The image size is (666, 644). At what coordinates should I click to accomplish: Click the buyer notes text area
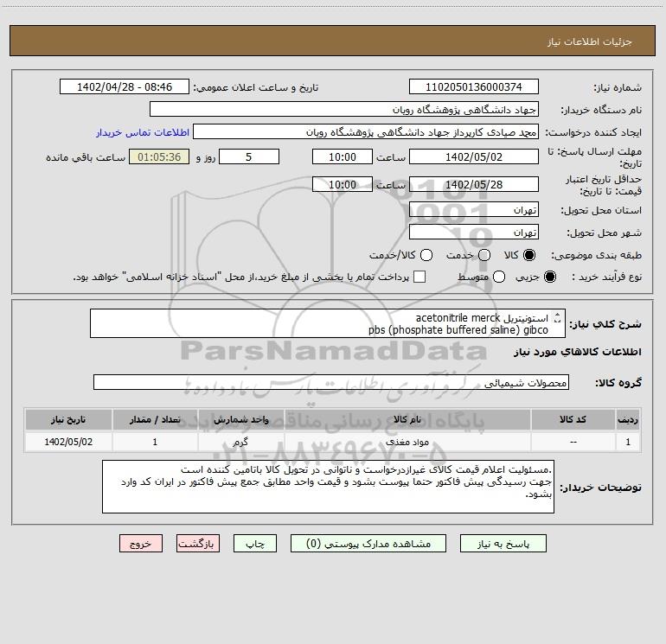(328, 487)
